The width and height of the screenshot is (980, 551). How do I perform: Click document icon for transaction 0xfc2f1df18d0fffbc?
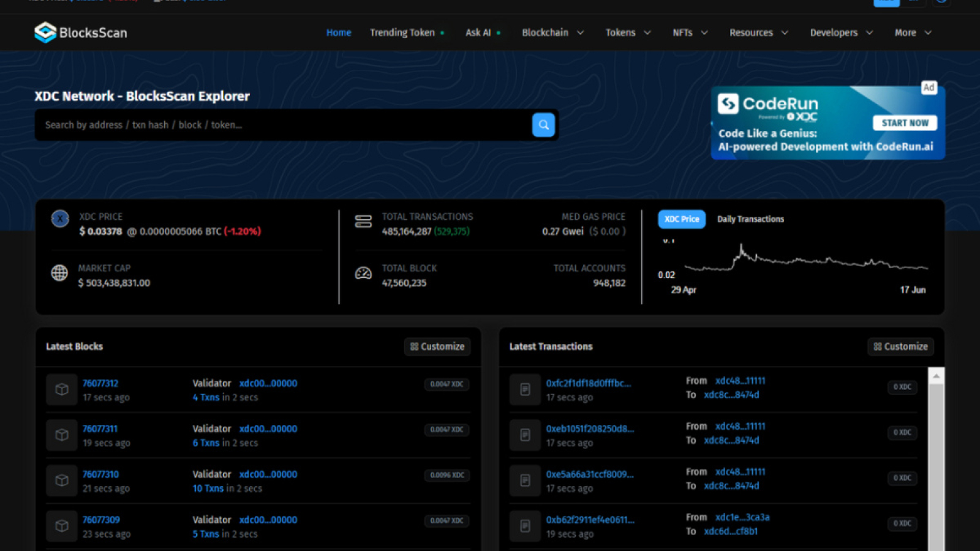[525, 389]
